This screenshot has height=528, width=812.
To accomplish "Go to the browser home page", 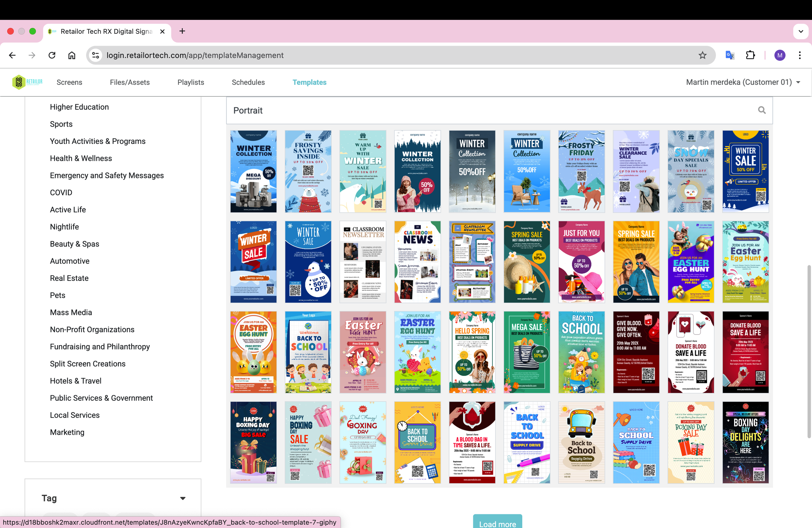I will click(x=72, y=55).
